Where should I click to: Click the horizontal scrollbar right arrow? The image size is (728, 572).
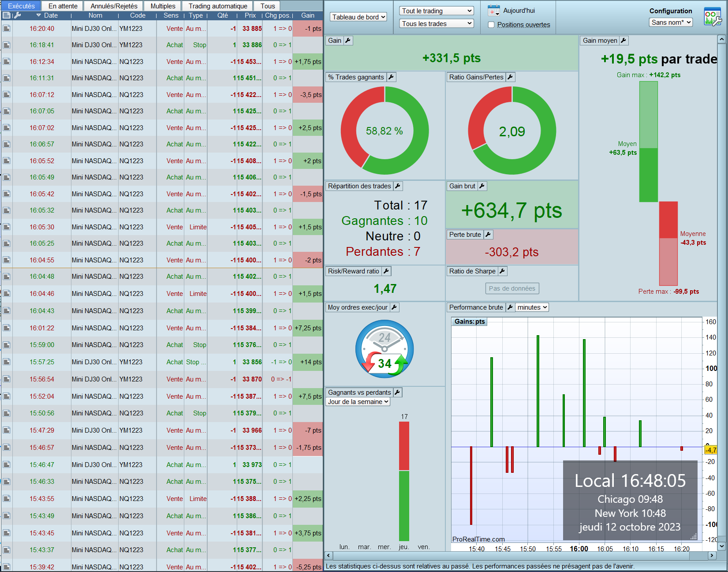712,556
